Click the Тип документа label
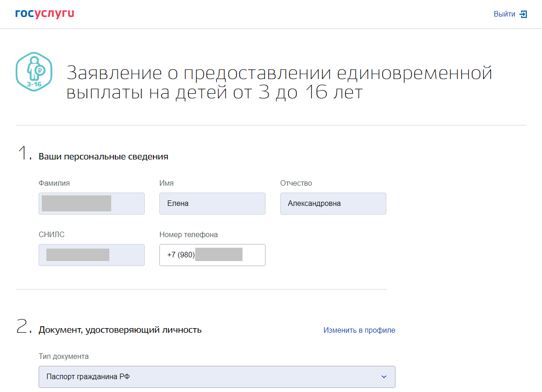 coord(63,356)
